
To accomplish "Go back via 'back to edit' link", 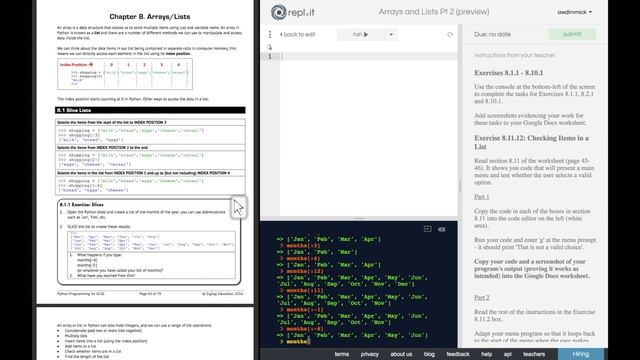I will [297, 35].
